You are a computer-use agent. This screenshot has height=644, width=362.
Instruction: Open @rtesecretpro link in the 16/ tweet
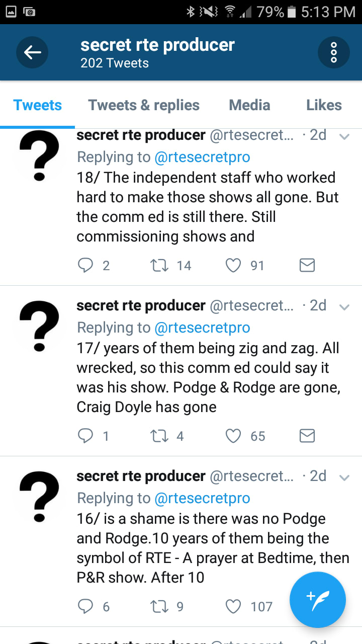tap(202, 498)
